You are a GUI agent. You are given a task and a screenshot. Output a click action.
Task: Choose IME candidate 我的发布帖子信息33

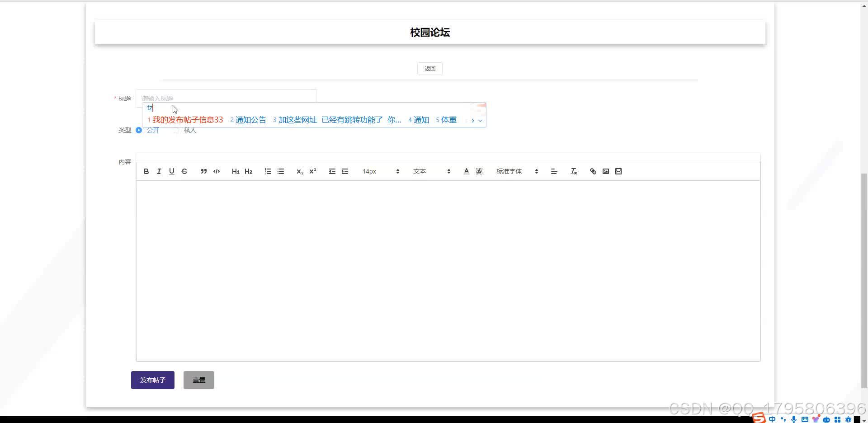[x=185, y=120]
